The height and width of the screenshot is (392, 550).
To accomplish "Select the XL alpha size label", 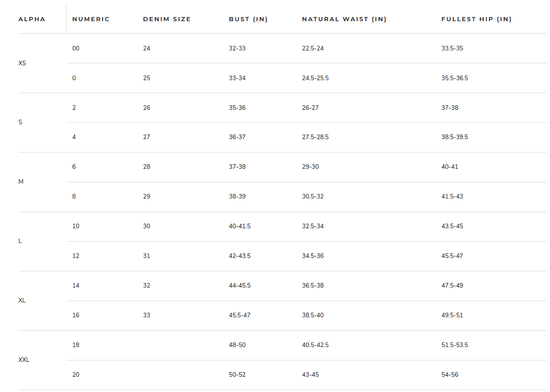I will pos(22,300).
